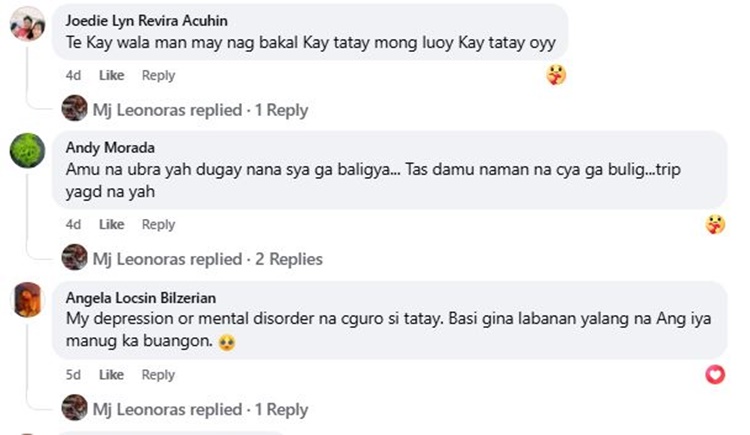Click the care reaction on Andy Morada's comment
Image resolution: width=750 pixels, height=435 pixels.
click(715, 224)
